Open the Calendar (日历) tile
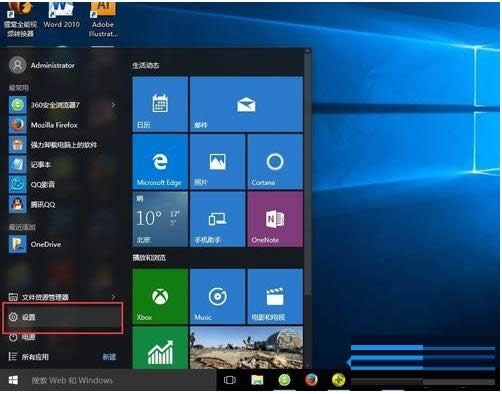Viewport: 502px width, 394px height. click(x=160, y=104)
